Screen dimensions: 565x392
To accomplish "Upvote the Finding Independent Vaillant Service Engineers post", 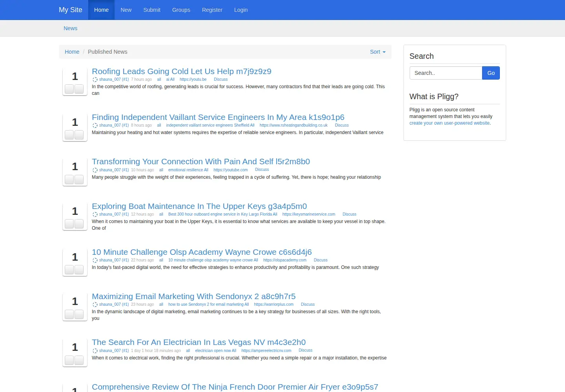I will point(69,135).
